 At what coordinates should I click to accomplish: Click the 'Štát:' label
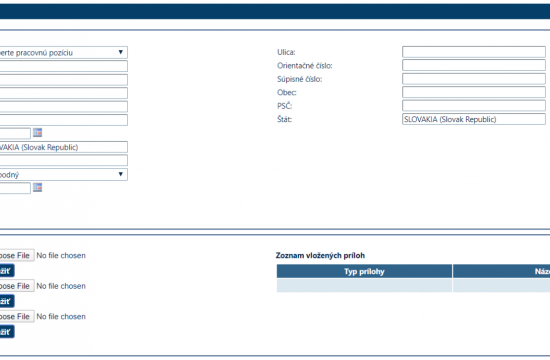pyautogui.click(x=284, y=119)
